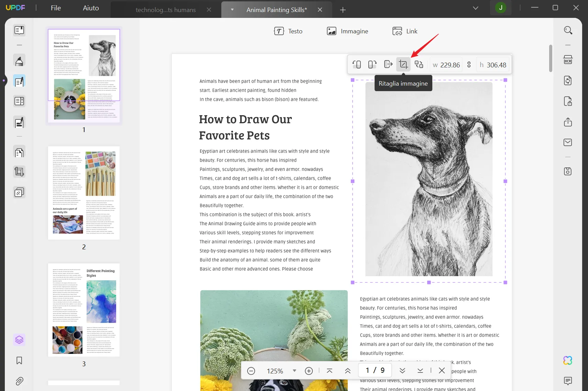The image size is (588, 391).
Task: Switch to technolog...ts humans tab
Action: coord(166,10)
